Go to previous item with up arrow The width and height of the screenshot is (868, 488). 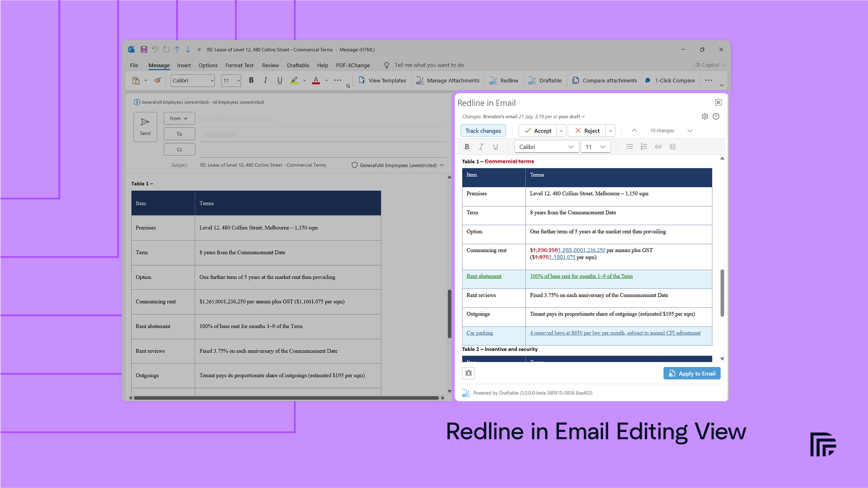click(177, 50)
